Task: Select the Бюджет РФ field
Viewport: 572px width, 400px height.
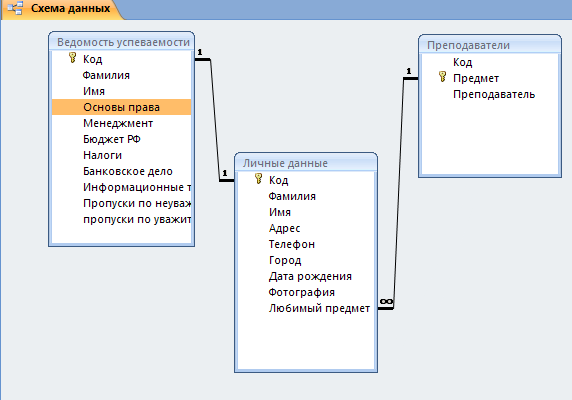Action: (x=121, y=139)
